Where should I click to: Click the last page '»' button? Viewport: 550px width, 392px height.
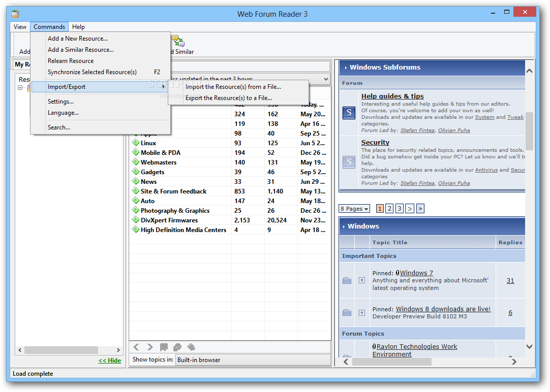click(x=420, y=208)
